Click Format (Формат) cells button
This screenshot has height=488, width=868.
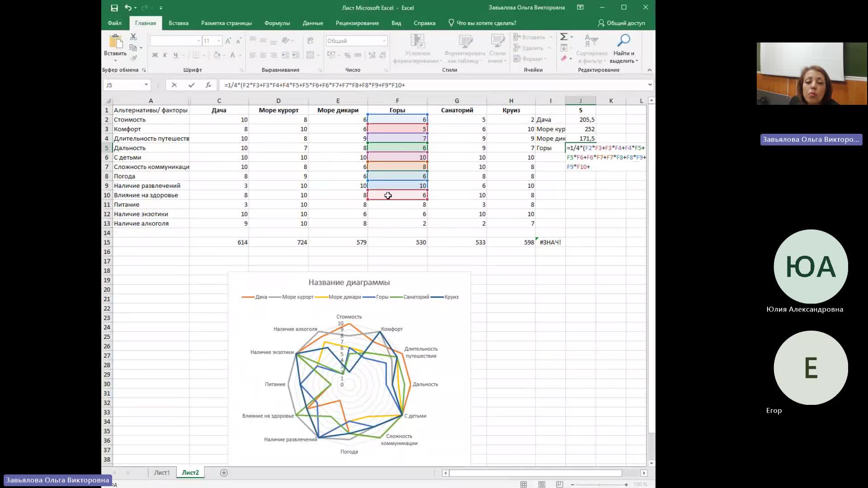coord(530,59)
